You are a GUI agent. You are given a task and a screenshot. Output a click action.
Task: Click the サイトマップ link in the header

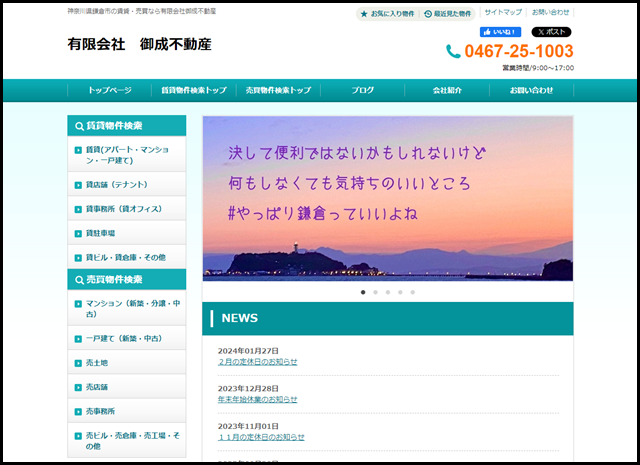503,12
